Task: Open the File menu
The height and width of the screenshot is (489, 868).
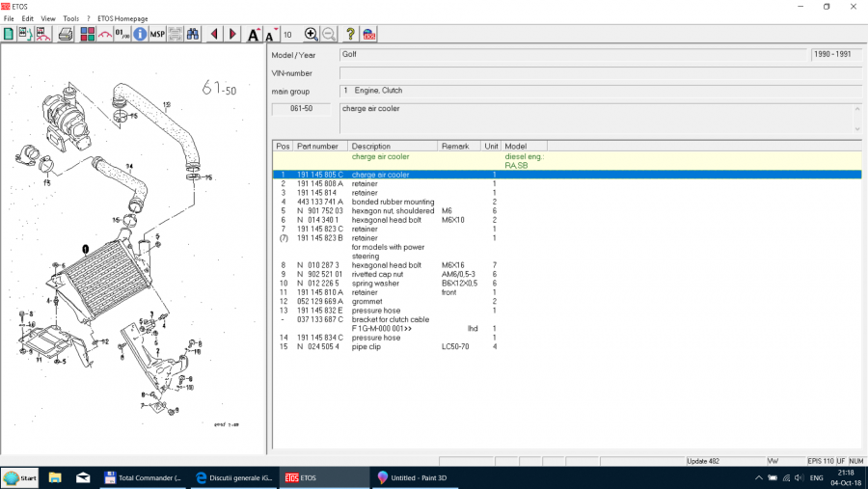Action: tap(9, 18)
